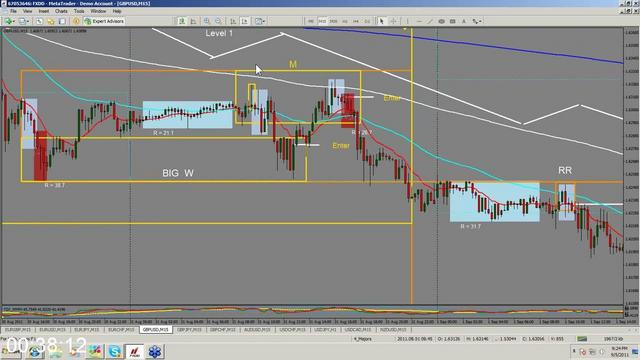Screen dimensions: 640x360
Task: Select the 'R = 31.7' chart label
Action: (x=471, y=226)
